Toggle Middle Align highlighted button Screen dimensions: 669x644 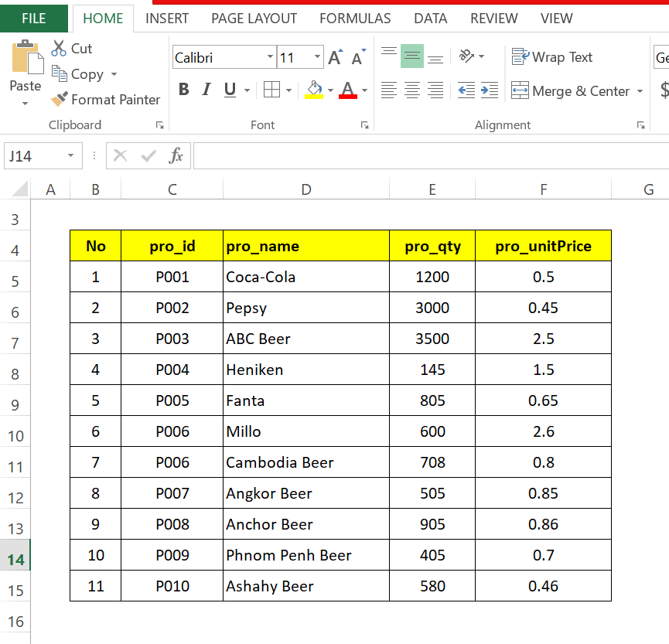(x=412, y=56)
